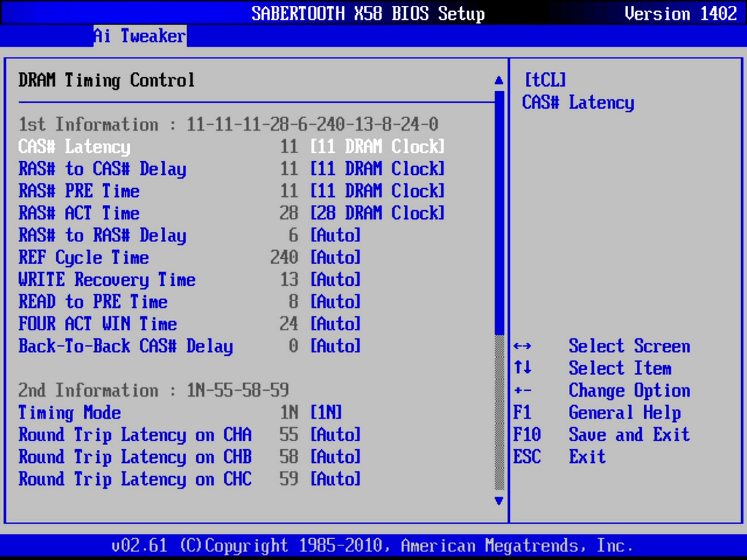The height and width of the screenshot is (560, 747).
Task: Click the Select Item help text
Action: [x=620, y=368]
